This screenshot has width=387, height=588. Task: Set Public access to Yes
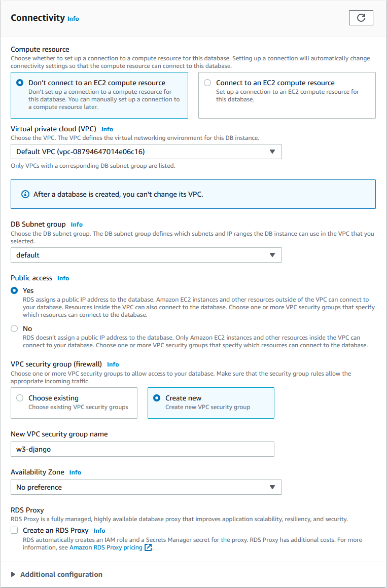(x=14, y=291)
